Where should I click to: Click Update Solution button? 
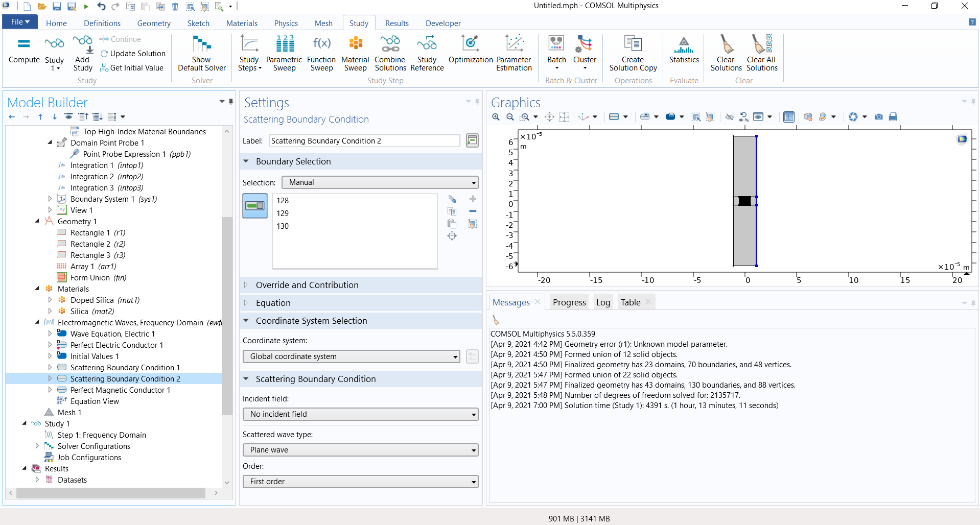[133, 54]
